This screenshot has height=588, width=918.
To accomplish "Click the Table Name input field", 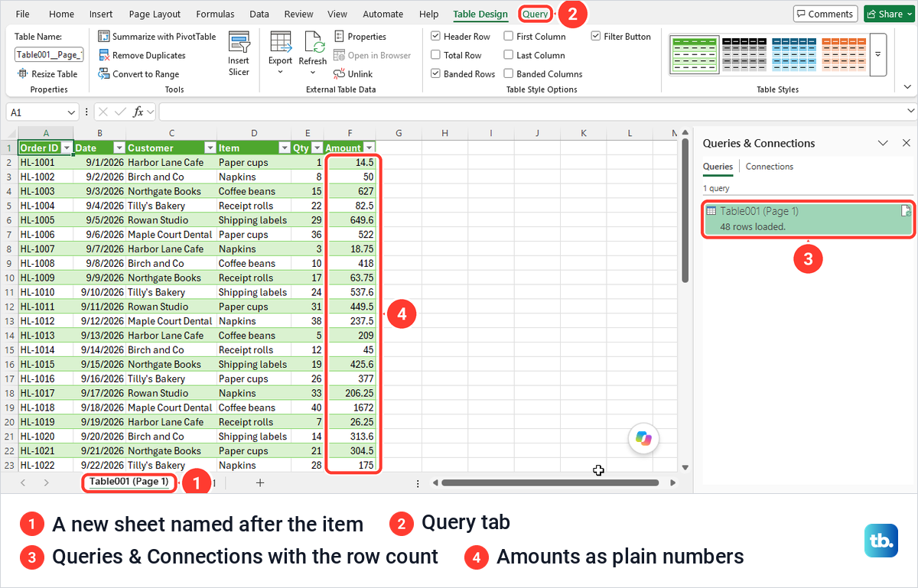I will pos(49,54).
